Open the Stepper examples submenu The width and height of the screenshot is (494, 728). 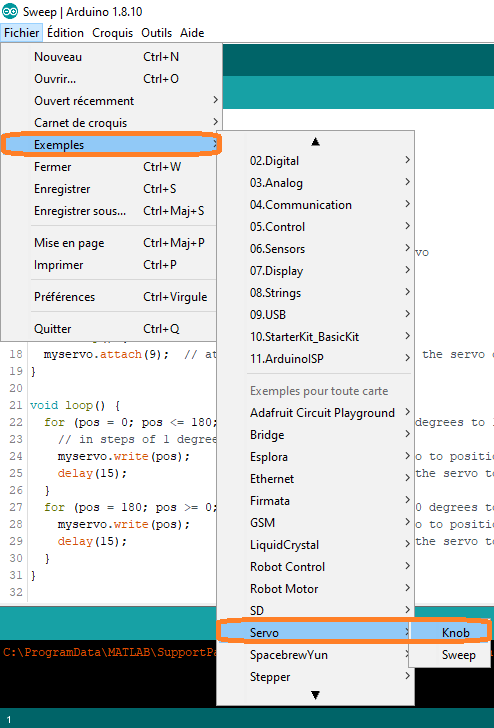point(316,677)
